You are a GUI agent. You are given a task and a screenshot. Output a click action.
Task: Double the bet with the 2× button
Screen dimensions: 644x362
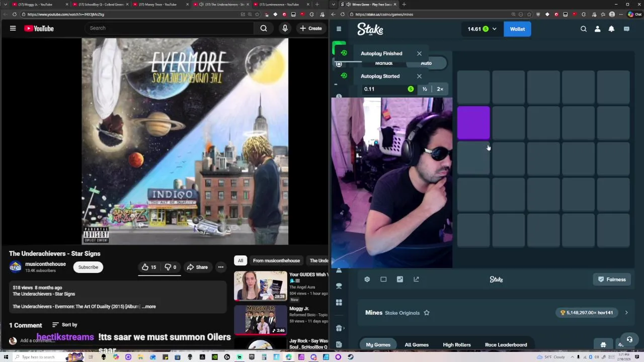[x=440, y=89]
